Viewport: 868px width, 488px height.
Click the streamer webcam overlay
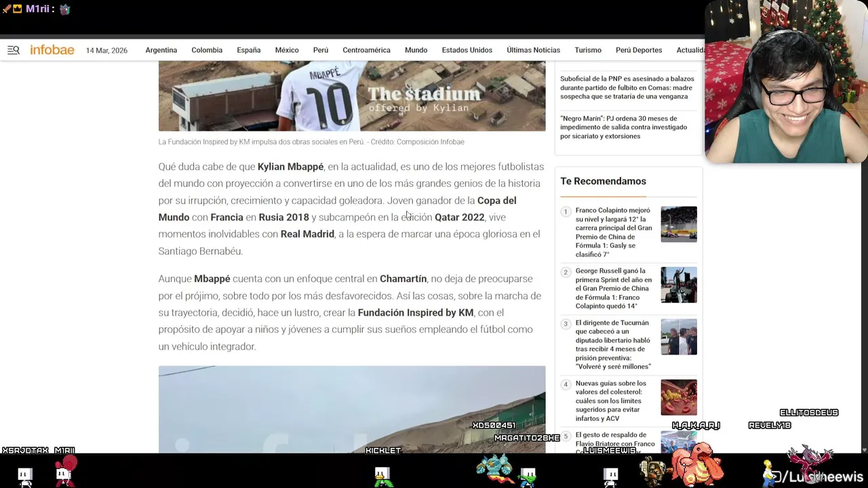click(786, 82)
